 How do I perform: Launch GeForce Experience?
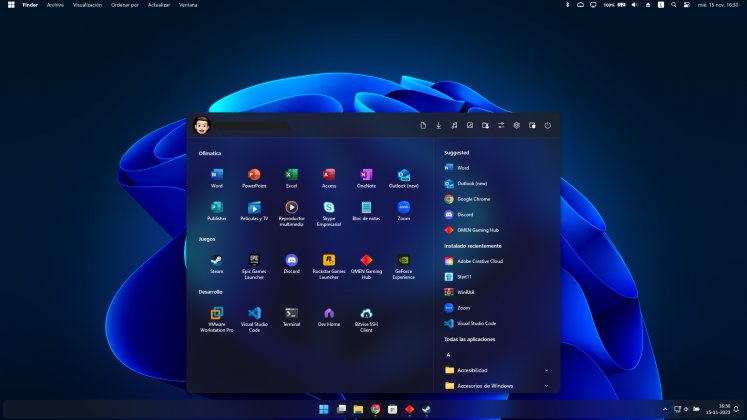tap(404, 267)
